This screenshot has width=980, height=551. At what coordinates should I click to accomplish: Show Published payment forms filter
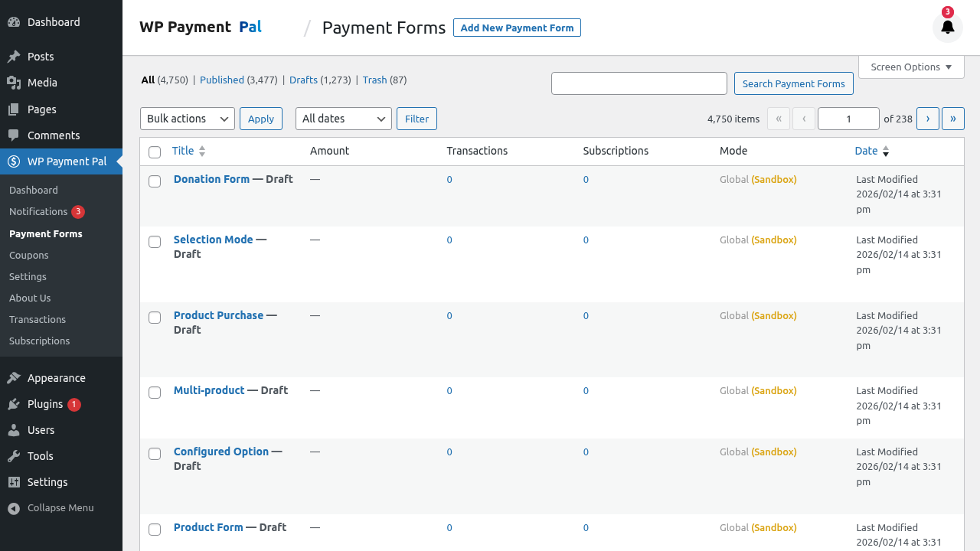pyautogui.click(x=222, y=80)
